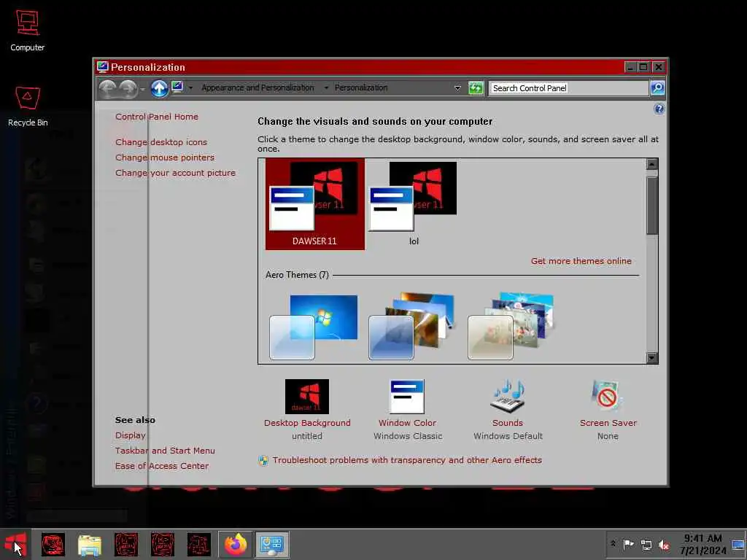The width and height of the screenshot is (747, 560).
Task: Launch the third red pinned taskbar app
Action: 126,545
